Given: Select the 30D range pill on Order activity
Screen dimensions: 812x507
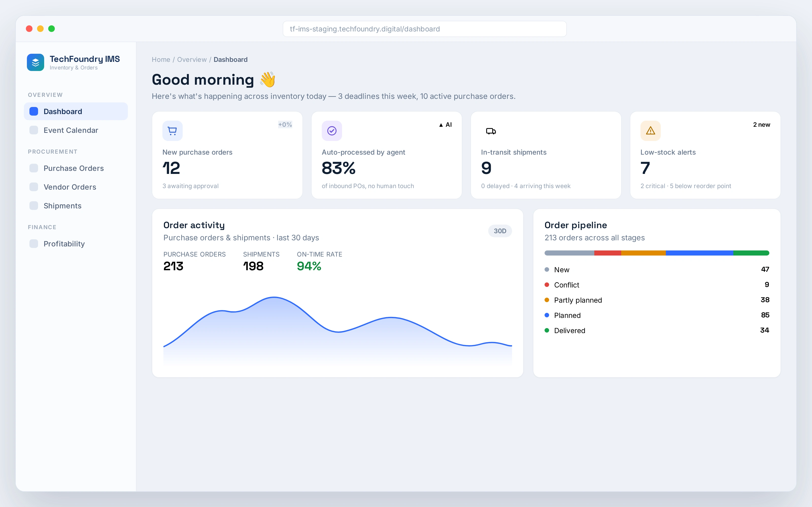Looking at the screenshot, I should pyautogui.click(x=500, y=231).
